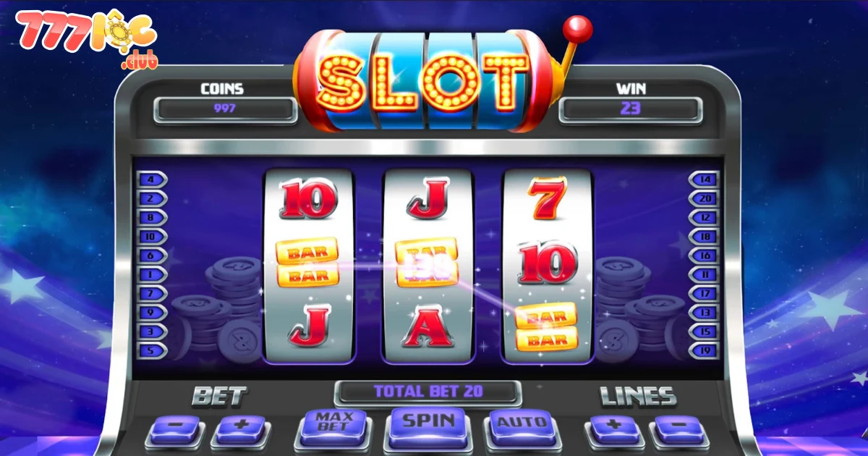
Task: Click the red A symbol on middle reel
Action: pyautogui.click(x=427, y=328)
